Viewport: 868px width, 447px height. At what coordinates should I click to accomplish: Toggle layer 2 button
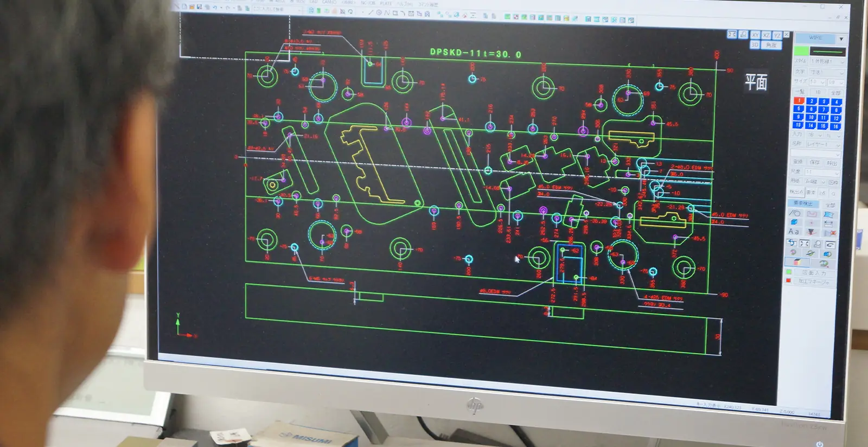(812, 101)
